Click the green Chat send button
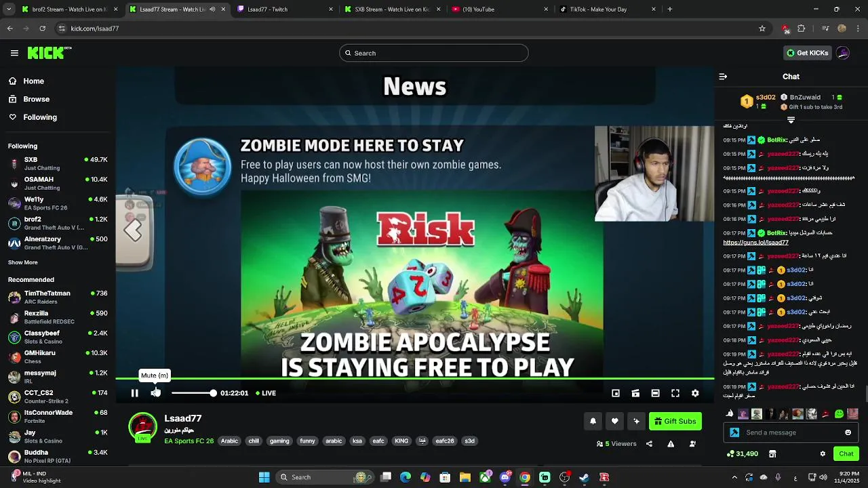Viewport: 868px width, 488px height. [846, 454]
